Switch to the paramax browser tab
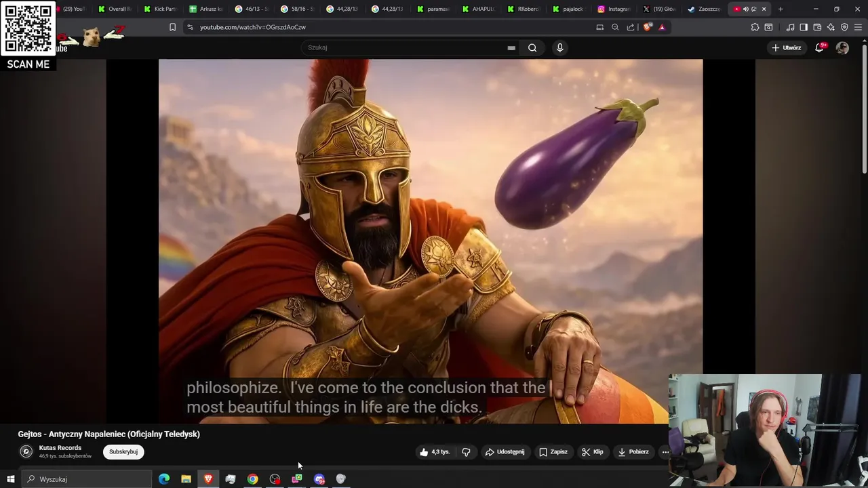868x488 pixels. tap(433, 9)
